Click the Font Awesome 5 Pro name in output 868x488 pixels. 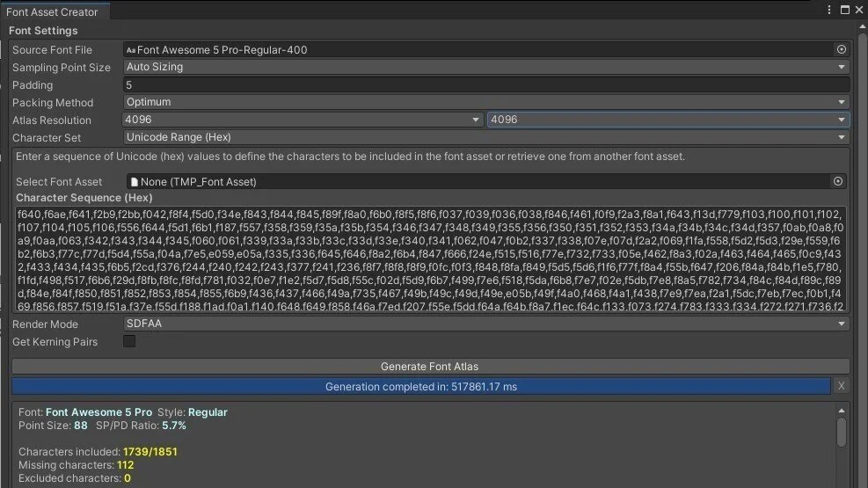(98, 412)
